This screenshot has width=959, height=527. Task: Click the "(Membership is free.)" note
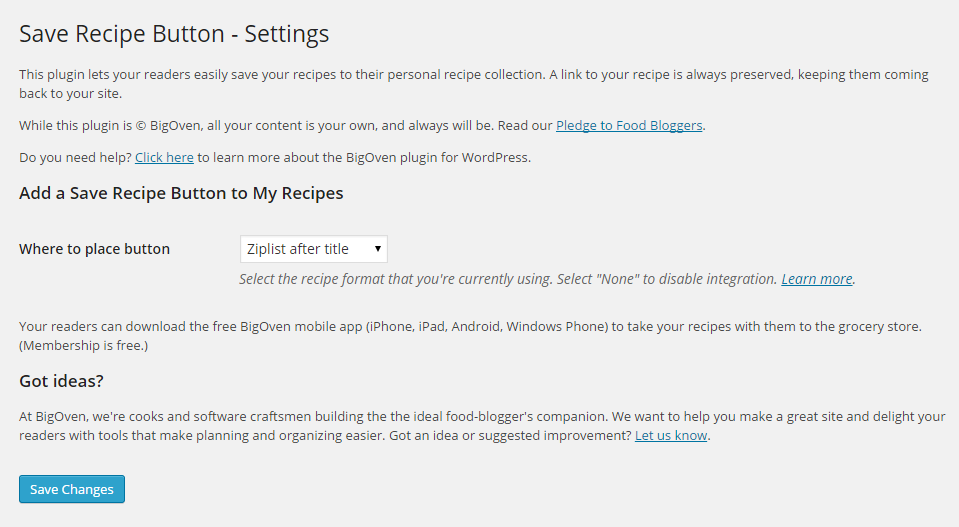(x=83, y=345)
